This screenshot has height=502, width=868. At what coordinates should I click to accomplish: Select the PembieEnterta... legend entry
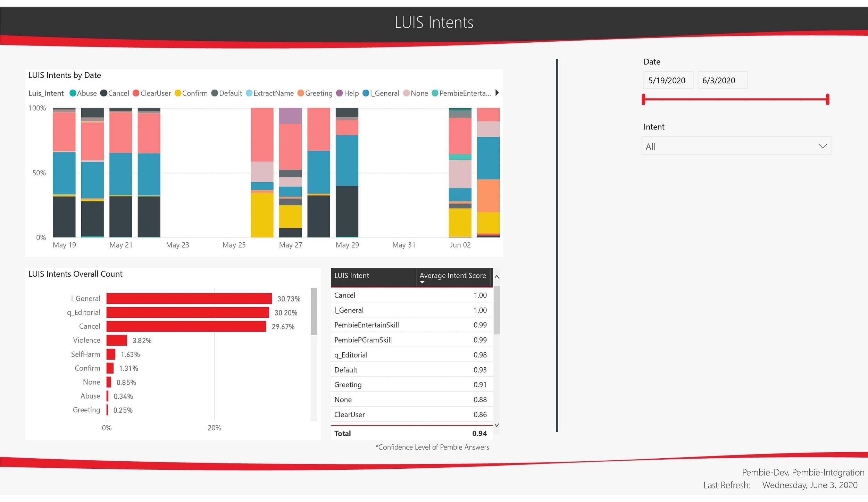(x=461, y=93)
